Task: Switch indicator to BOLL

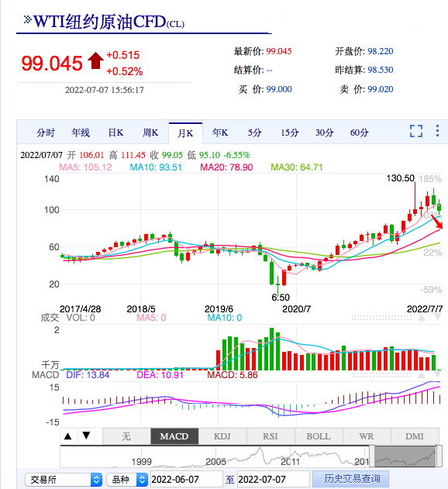Action: [x=319, y=436]
